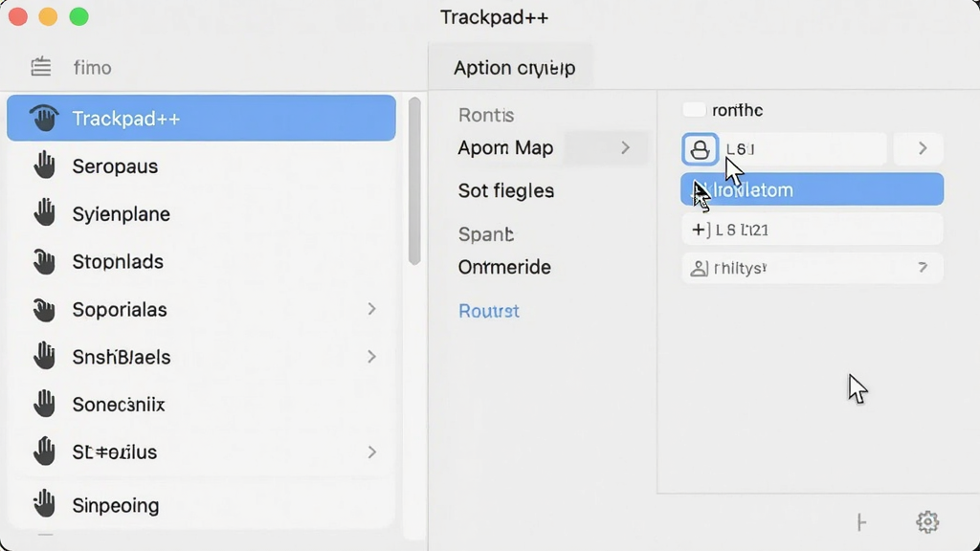The width and height of the screenshot is (980, 551).
Task: Select the Onrmeride menu item
Action: tap(504, 268)
